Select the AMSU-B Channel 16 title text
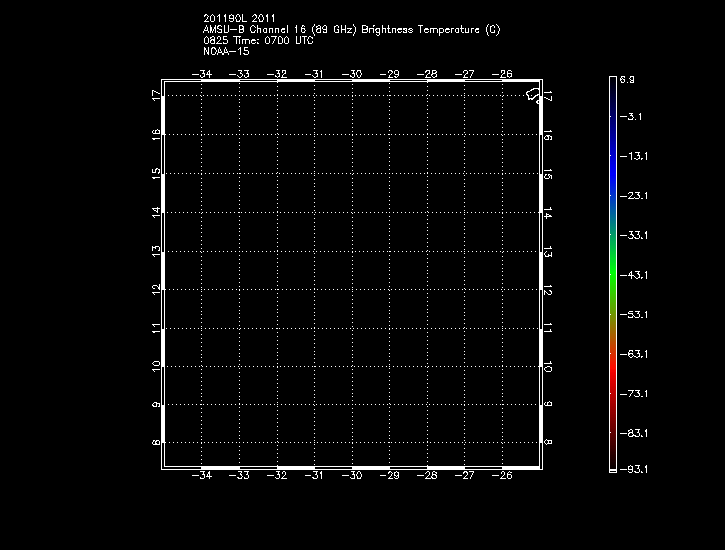 351,29
